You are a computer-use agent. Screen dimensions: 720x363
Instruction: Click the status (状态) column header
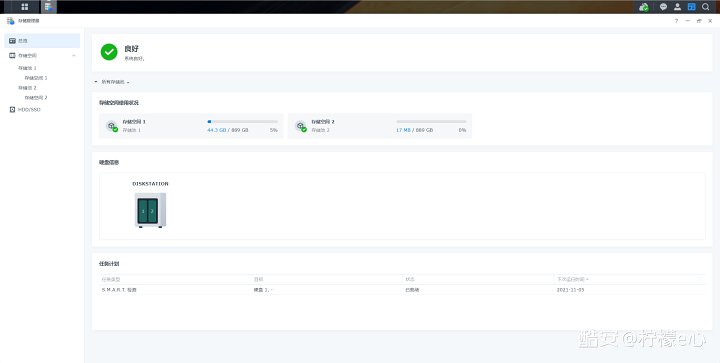pyautogui.click(x=410, y=279)
